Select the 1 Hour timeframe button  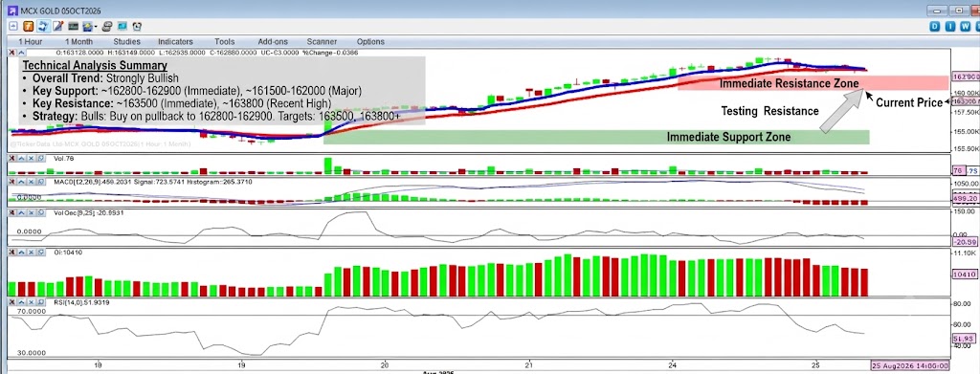(x=30, y=42)
